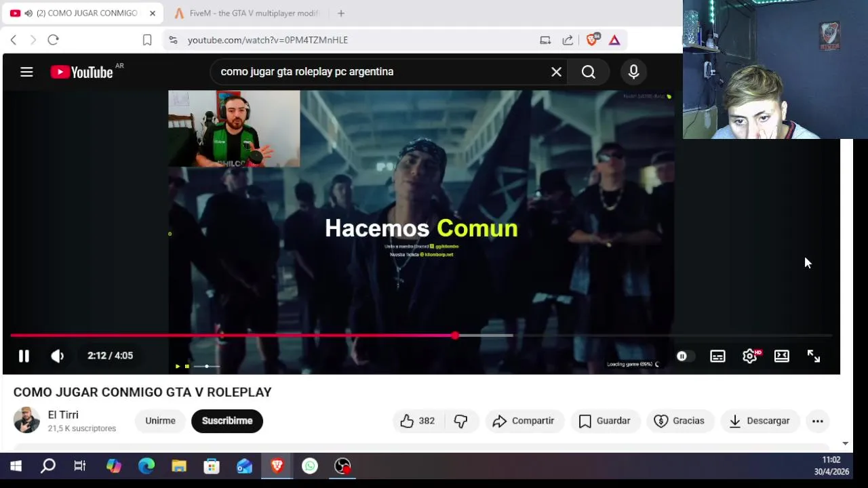The width and height of the screenshot is (868, 488).
Task: Open Microsoft Edge from taskbar
Action: click(x=146, y=466)
